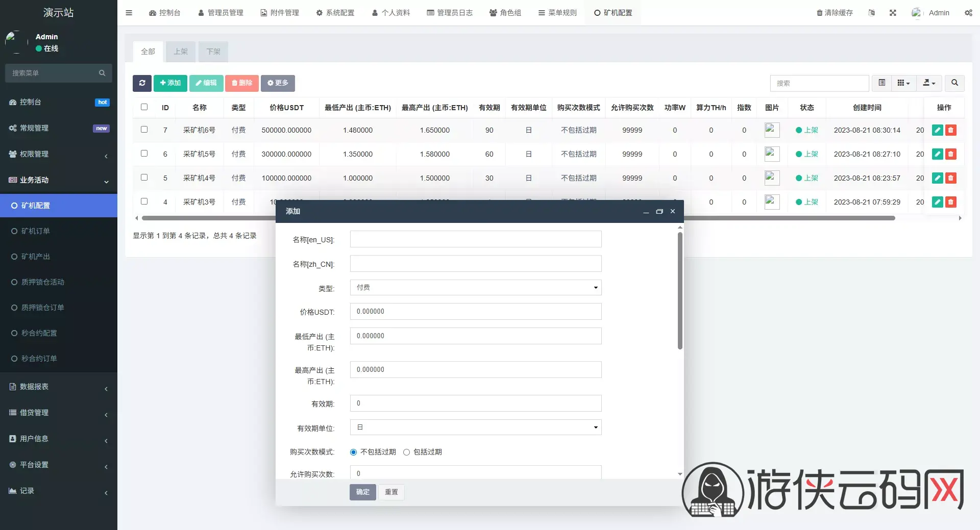Toggle fullscreen mode icon in top bar
Image resolution: width=980 pixels, height=530 pixels.
point(893,13)
